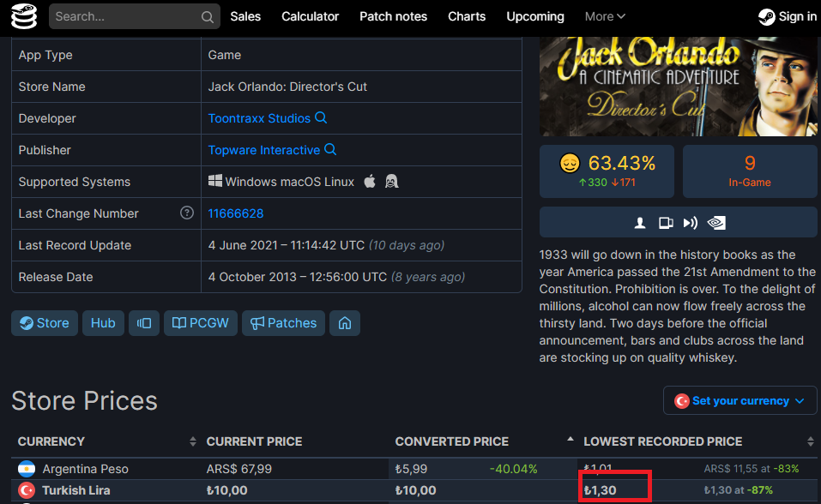
Task: Open the Patches button
Action: click(283, 323)
